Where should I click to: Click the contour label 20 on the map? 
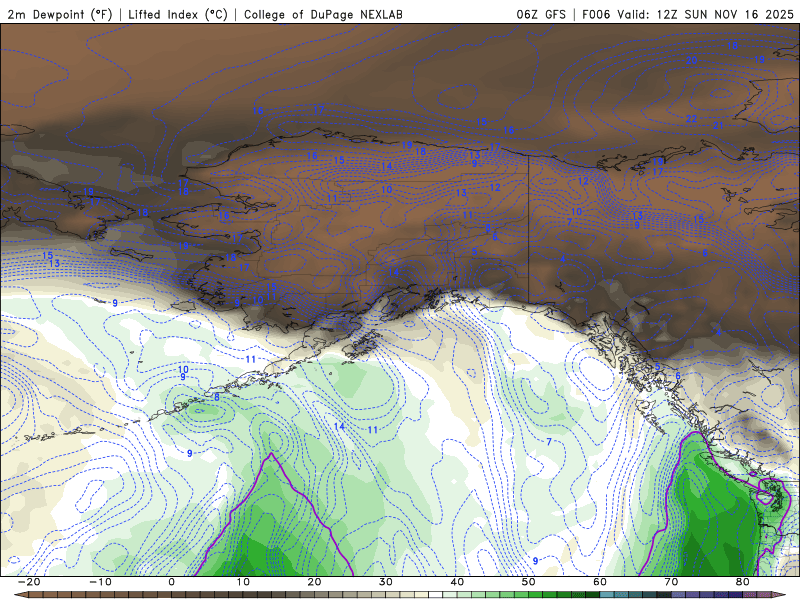pyautogui.click(x=691, y=60)
